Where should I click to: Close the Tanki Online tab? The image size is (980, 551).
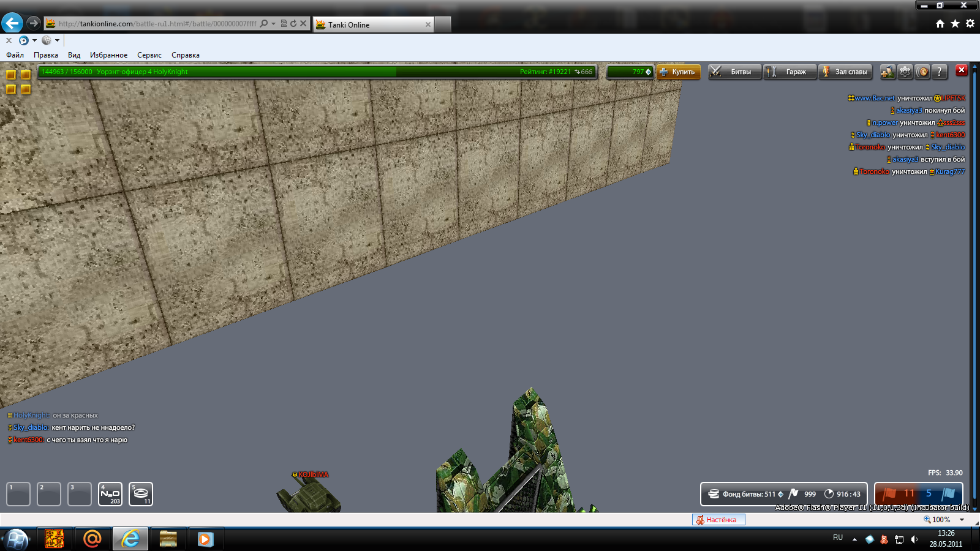pyautogui.click(x=428, y=24)
